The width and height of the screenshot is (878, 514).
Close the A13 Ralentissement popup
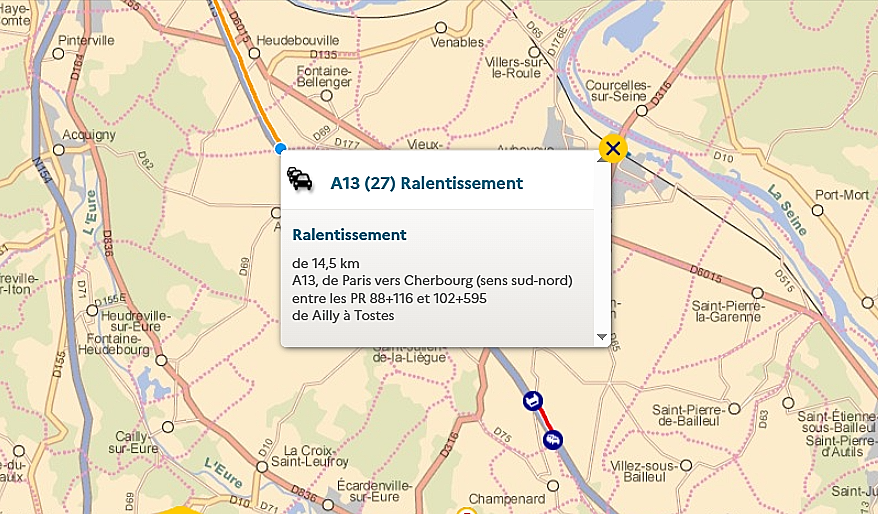click(613, 149)
